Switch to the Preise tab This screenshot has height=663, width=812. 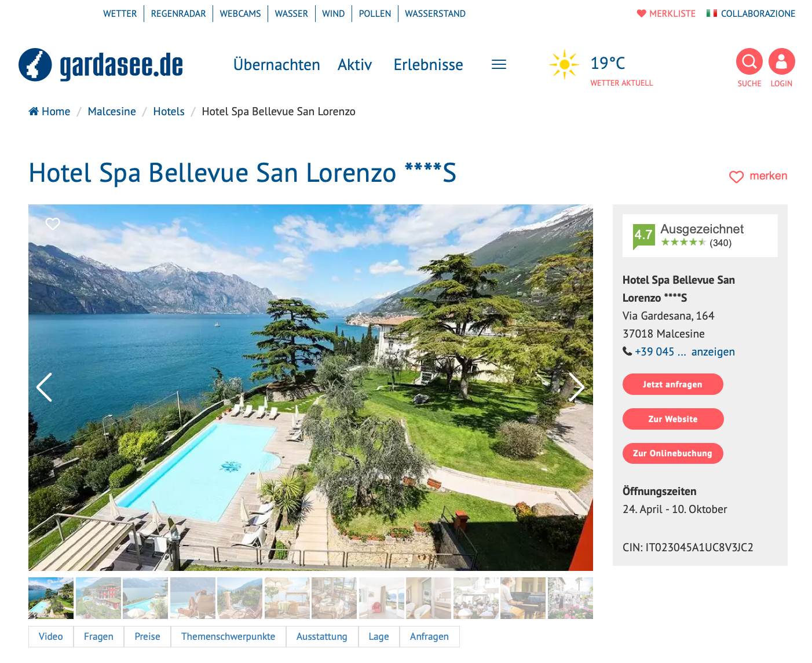click(x=147, y=636)
